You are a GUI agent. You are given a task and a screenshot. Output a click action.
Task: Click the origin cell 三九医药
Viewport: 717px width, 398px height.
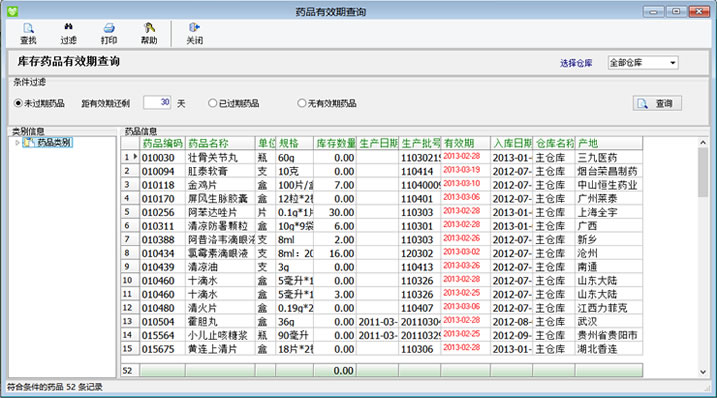point(609,158)
